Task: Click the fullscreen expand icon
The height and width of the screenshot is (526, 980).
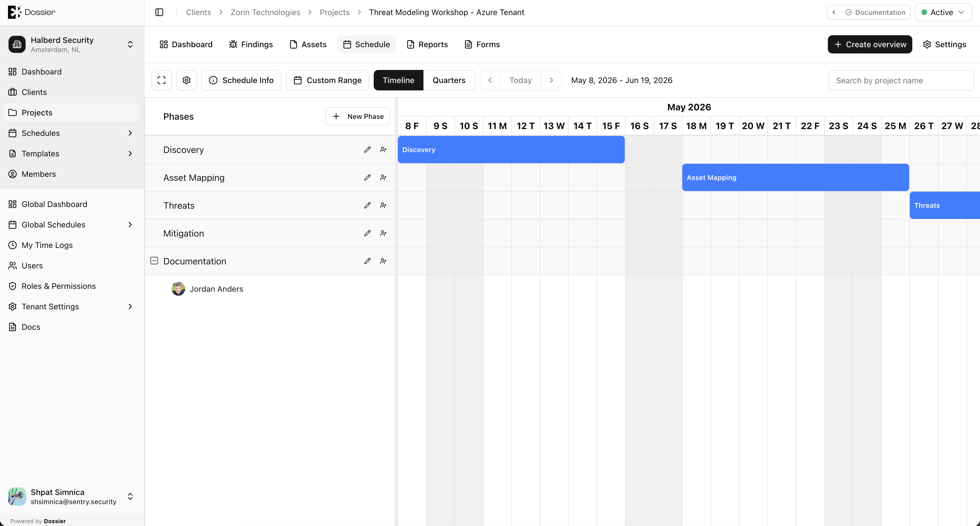Action: (161, 80)
